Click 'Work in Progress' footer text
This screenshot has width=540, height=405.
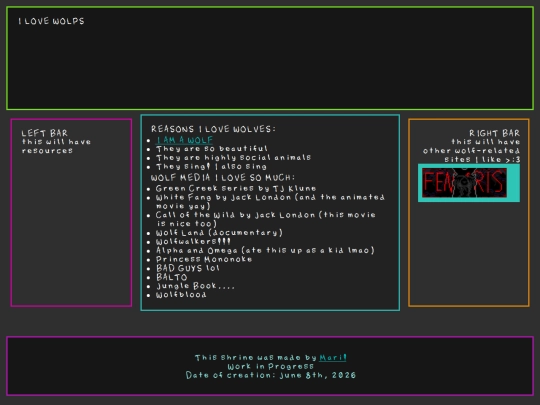(x=270, y=366)
